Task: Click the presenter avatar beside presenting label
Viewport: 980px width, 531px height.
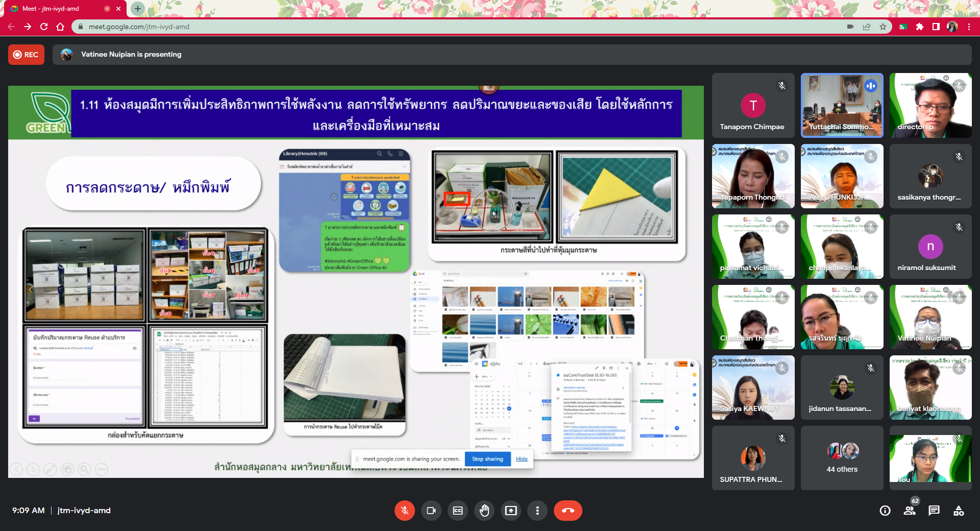Action: coord(66,55)
